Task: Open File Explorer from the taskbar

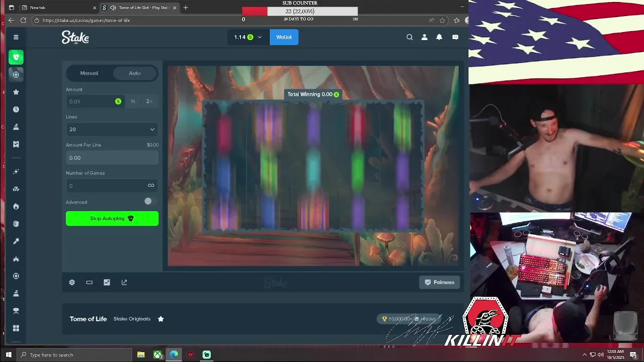Action: [x=141, y=355]
